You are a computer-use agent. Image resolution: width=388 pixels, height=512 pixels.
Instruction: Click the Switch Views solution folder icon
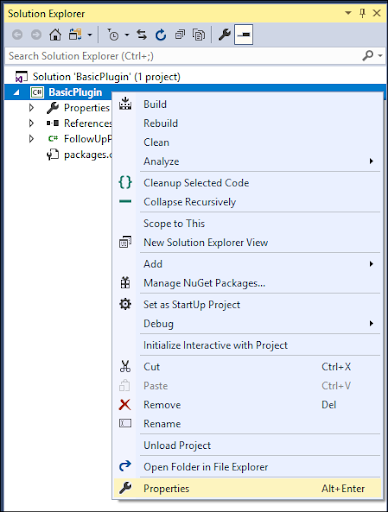(x=75, y=35)
